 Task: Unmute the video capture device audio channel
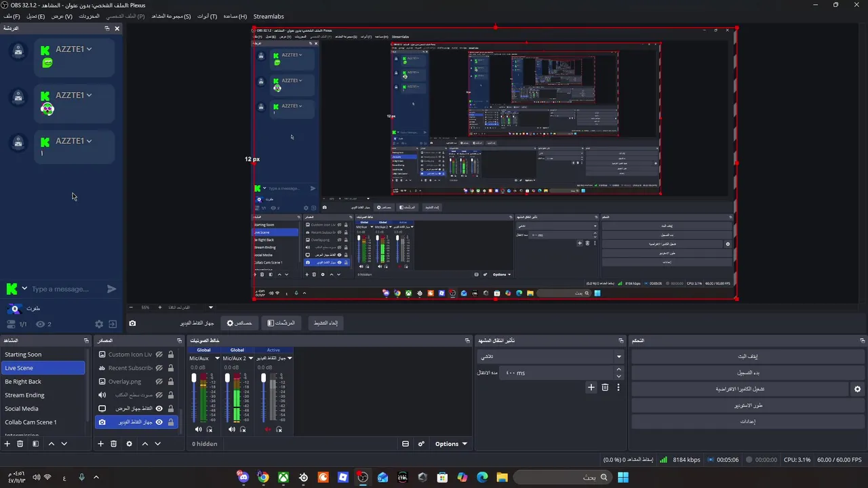(267, 429)
